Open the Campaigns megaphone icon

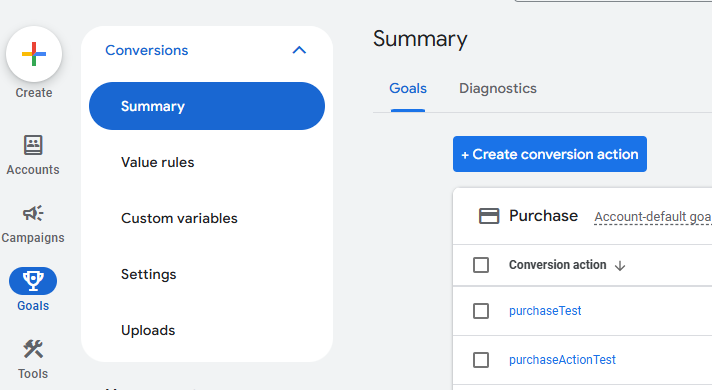(x=33, y=213)
